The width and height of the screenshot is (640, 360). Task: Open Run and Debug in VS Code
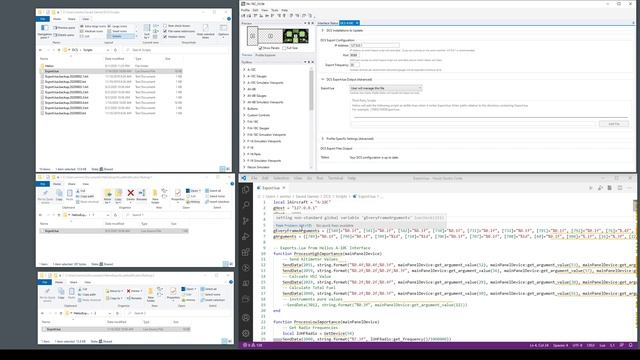coord(246,236)
